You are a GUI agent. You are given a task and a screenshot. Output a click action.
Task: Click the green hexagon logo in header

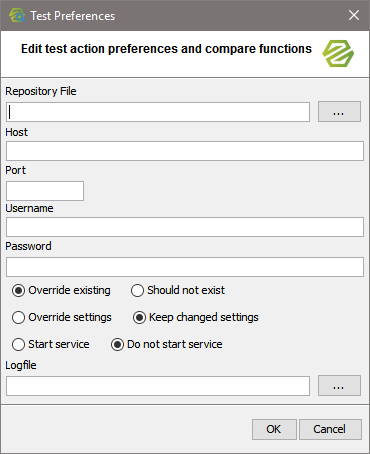[x=338, y=53]
